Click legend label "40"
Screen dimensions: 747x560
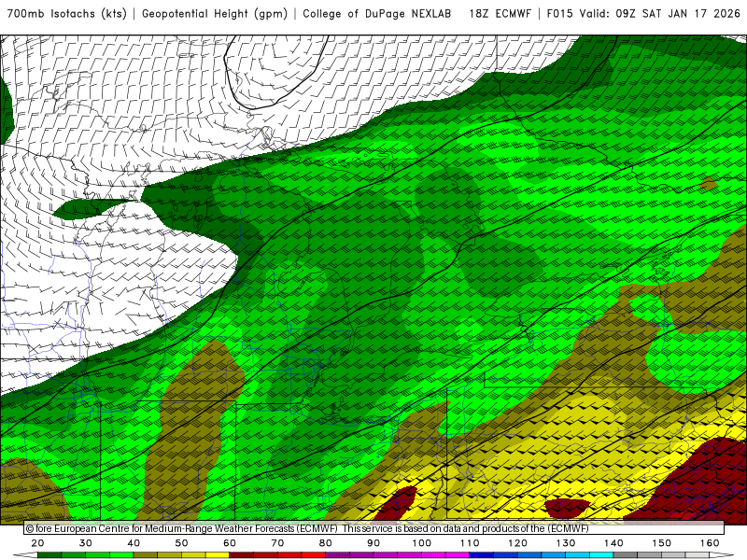pyautogui.click(x=134, y=543)
